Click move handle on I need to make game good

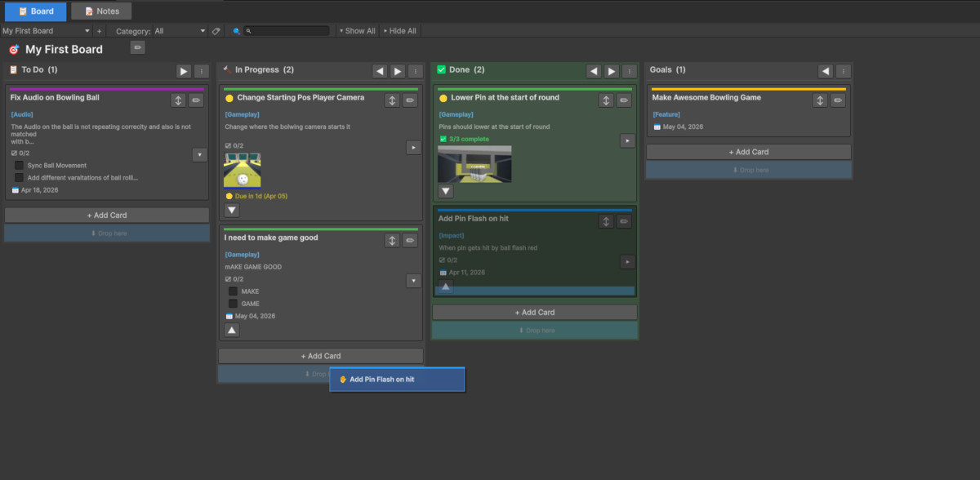point(392,241)
